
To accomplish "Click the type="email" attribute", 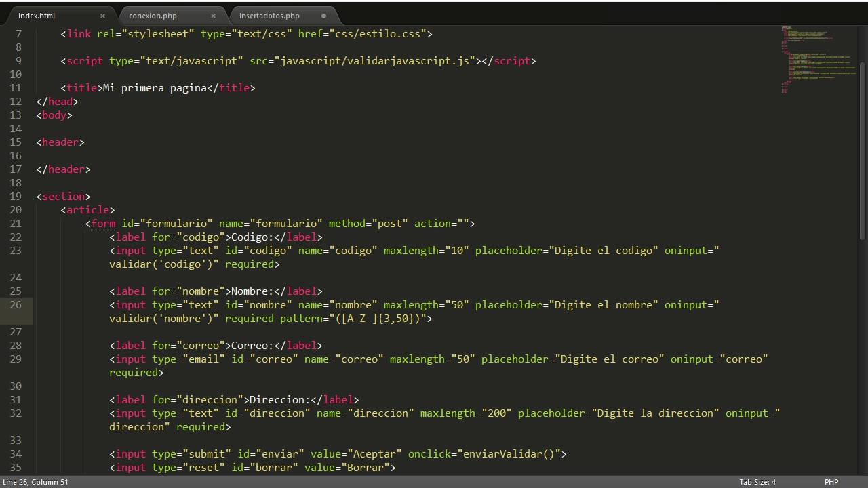I will pos(189,359).
